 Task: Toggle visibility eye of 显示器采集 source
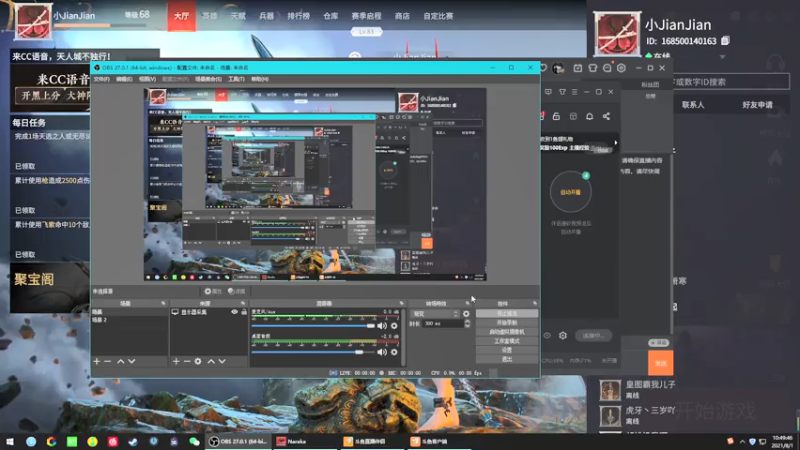[x=235, y=312]
